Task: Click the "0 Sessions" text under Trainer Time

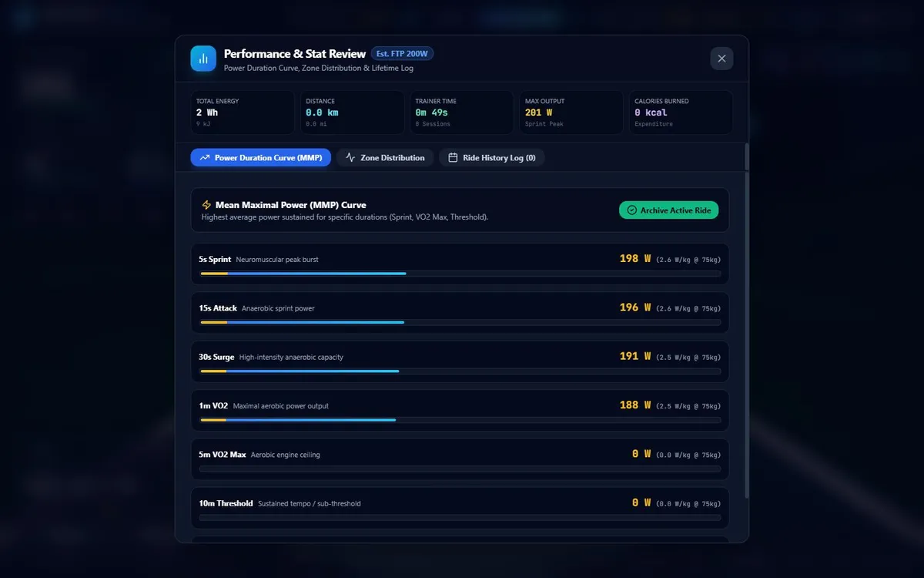Action: pos(433,124)
